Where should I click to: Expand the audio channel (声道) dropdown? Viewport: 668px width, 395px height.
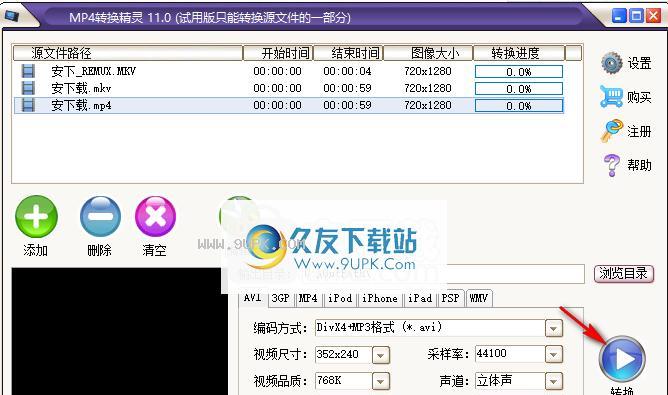(x=553, y=381)
